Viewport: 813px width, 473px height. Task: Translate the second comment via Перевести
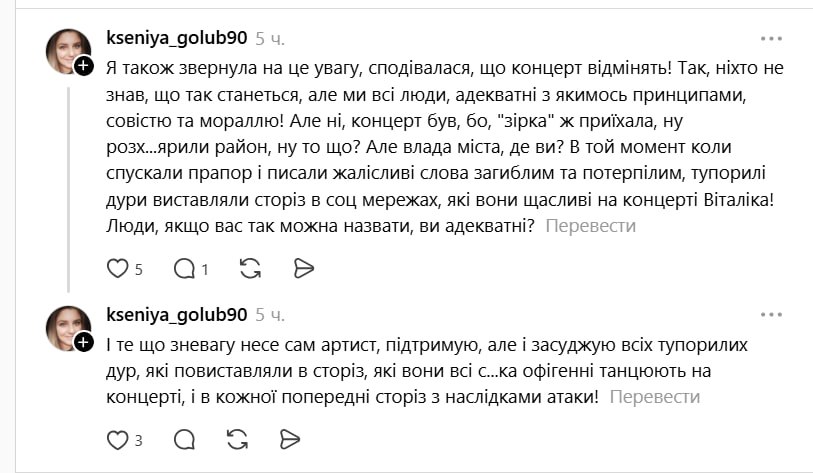pyautogui.click(x=654, y=396)
